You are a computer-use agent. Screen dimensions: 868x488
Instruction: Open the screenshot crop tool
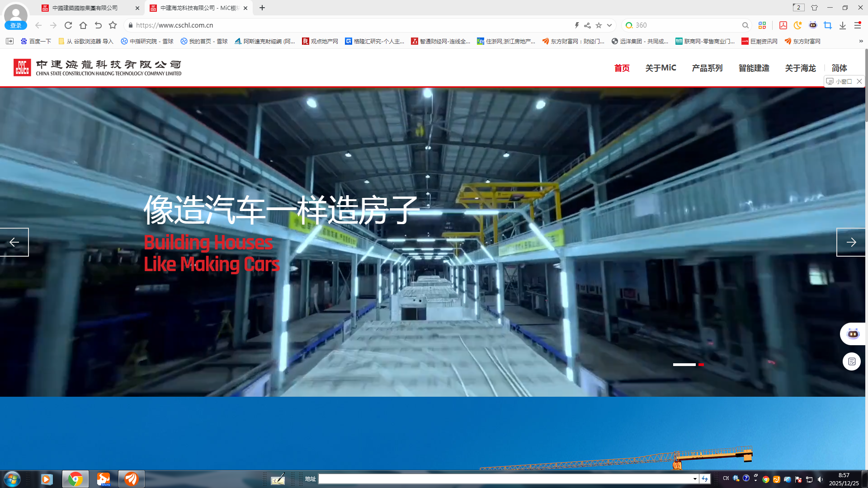tap(828, 25)
